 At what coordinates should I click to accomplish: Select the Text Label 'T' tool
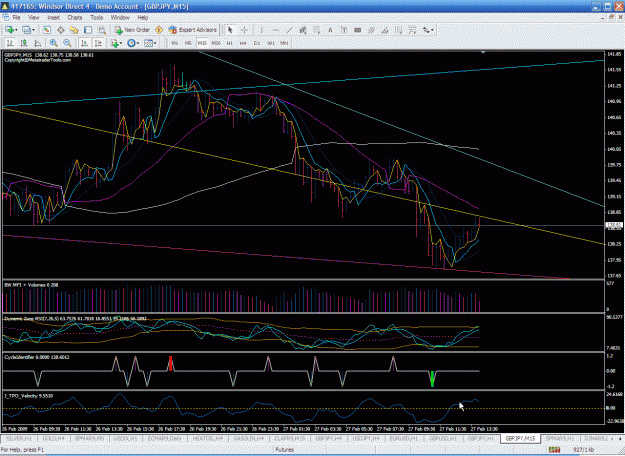click(x=344, y=30)
